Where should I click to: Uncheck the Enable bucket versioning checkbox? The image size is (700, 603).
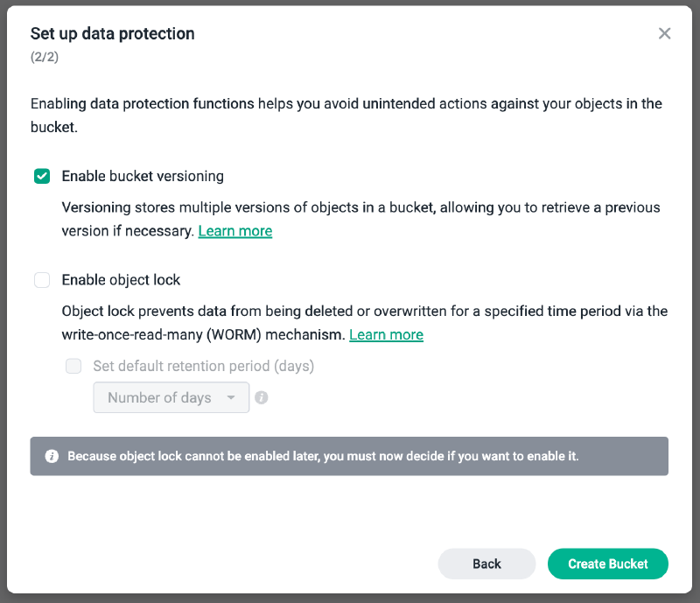tap(42, 176)
